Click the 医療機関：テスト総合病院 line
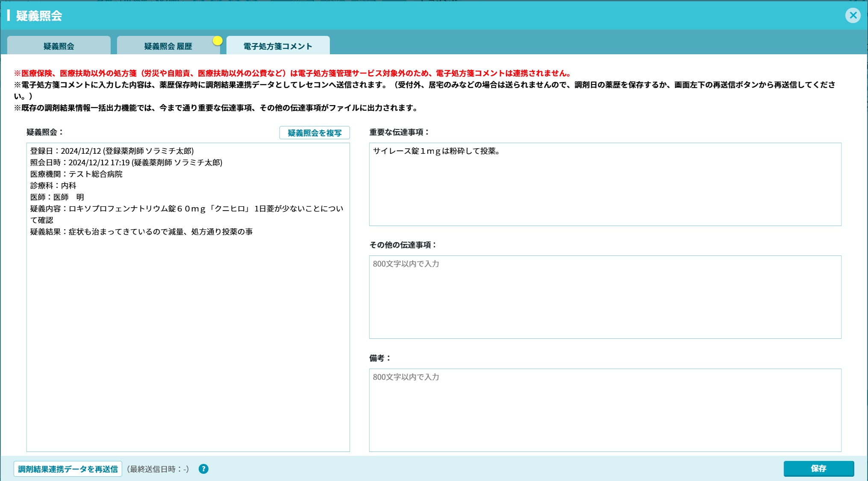 pos(76,174)
